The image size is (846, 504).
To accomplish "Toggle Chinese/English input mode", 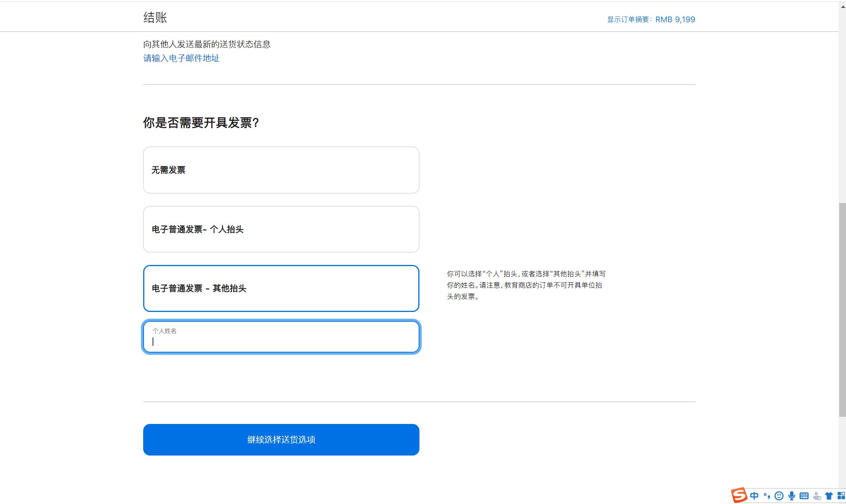I will point(754,495).
